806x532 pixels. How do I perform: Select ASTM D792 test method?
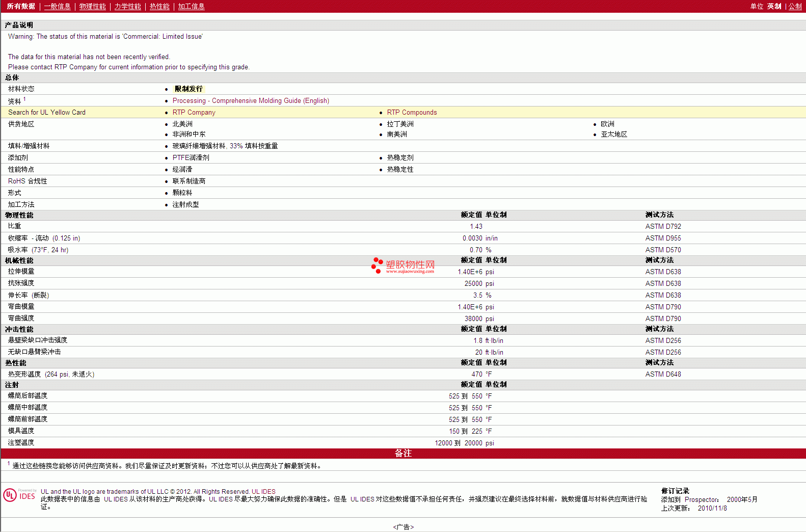click(x=663, y=226)
